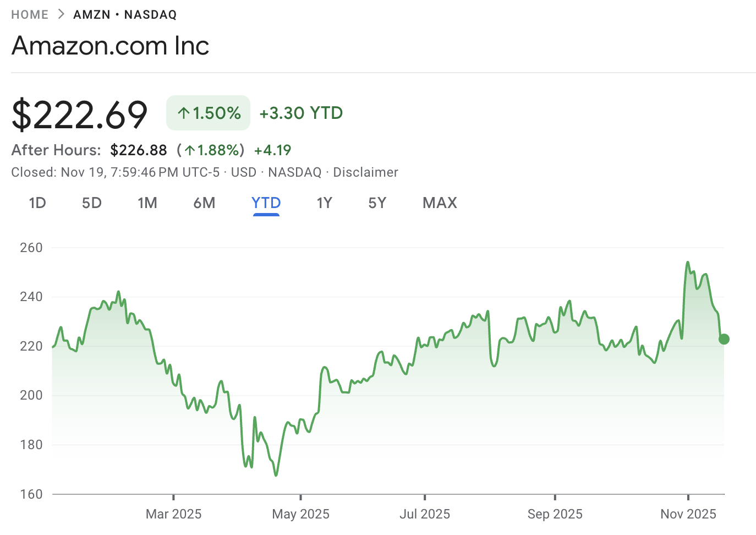This screenshot has height=535, width=756.
Task: View the MAX history tab
Action: click(x=439, y=203)
